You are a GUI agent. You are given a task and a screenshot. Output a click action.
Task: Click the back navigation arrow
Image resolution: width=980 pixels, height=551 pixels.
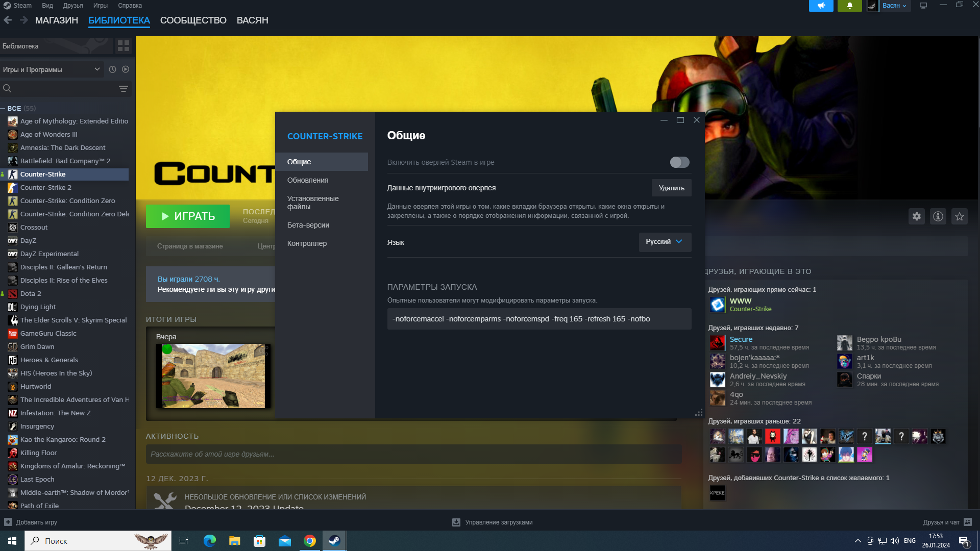point(8,20)
